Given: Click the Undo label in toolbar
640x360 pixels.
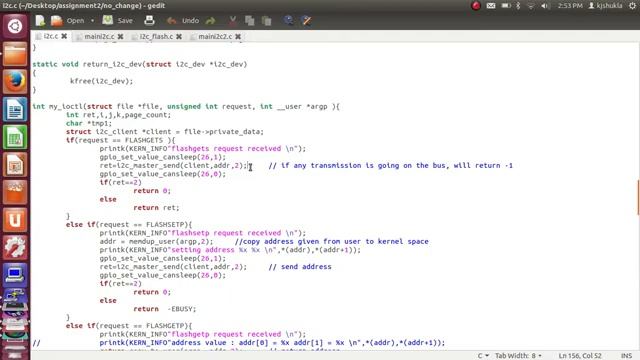Looking at the screenshot, I should [x=190, y=20].
